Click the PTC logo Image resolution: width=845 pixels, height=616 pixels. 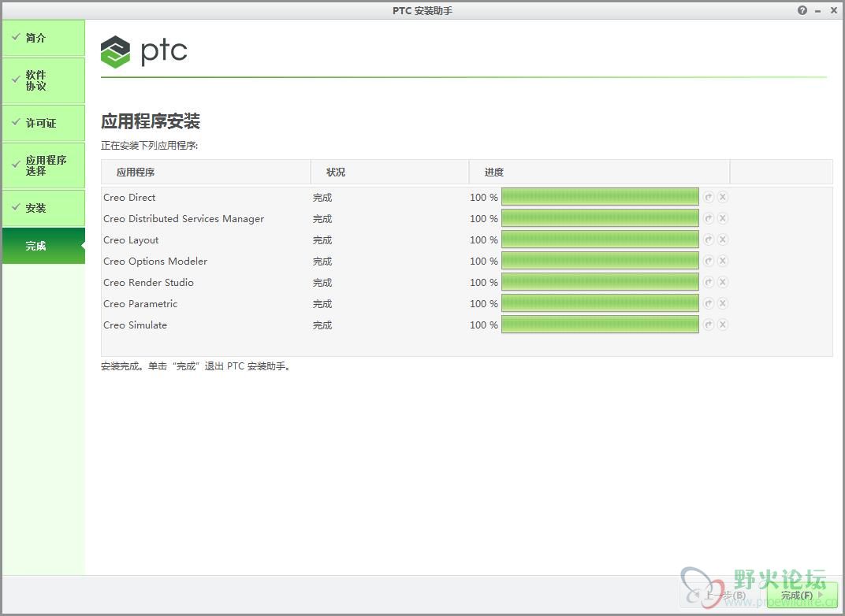coord(144,52)
